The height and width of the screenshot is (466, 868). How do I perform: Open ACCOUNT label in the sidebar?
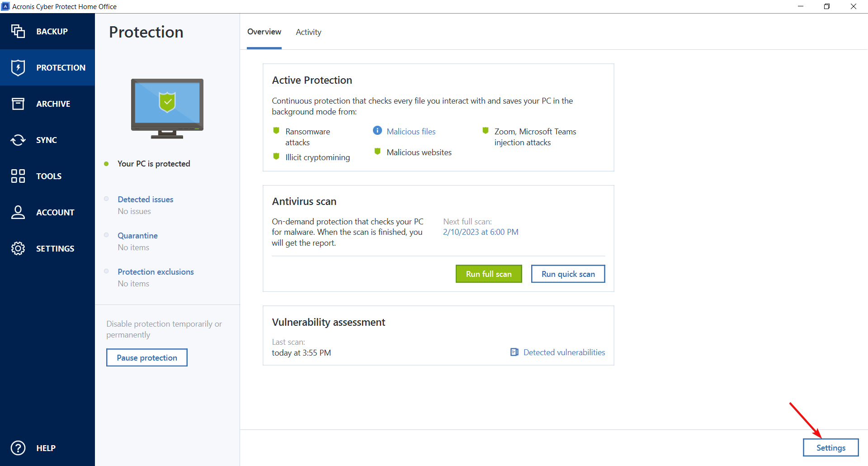coord(55,212)
